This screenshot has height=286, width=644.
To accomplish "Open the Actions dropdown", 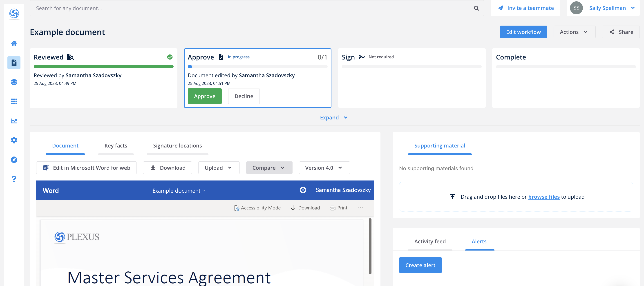I will (x=574, y=32).
